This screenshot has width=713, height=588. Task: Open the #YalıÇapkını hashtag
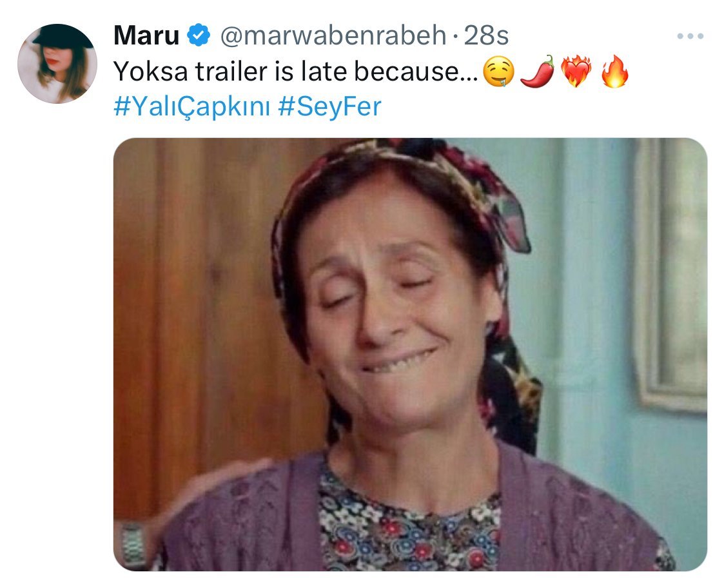(192, 107)
